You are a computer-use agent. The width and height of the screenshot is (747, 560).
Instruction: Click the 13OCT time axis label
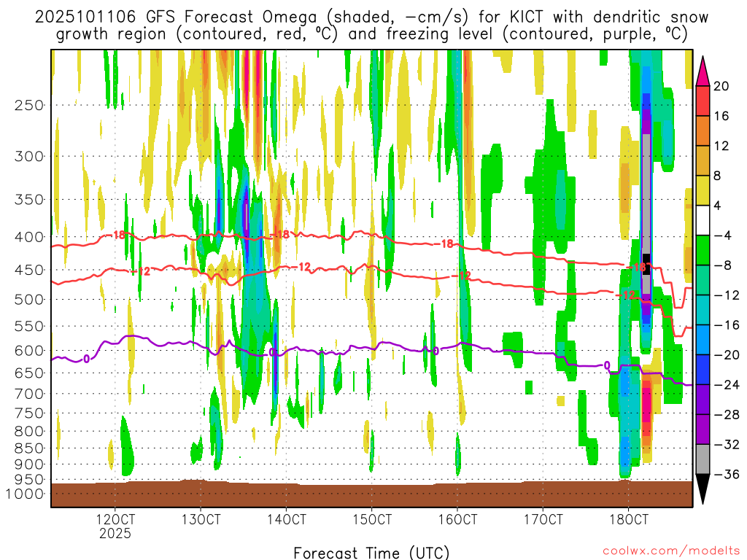[201, 519]
